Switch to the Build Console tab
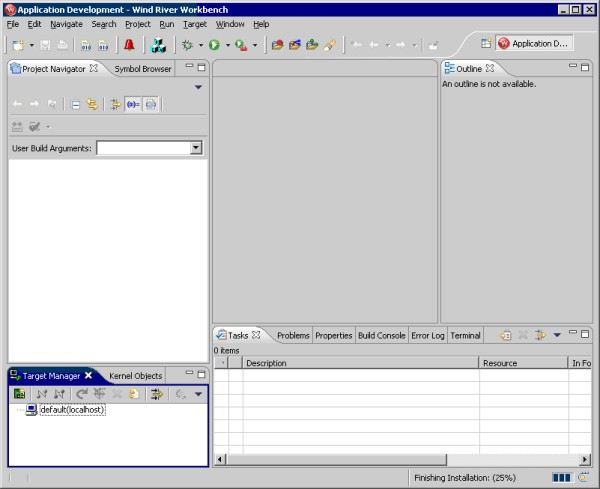The image size is (600, 489). click(x=382, y=335)
